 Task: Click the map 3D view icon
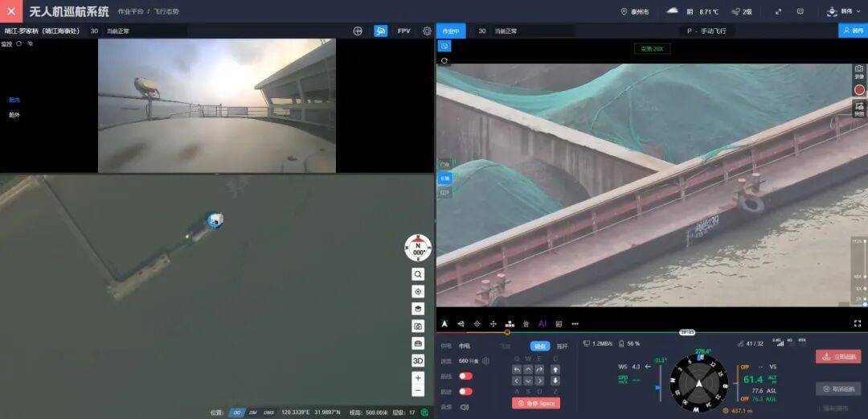coord(418,360)
